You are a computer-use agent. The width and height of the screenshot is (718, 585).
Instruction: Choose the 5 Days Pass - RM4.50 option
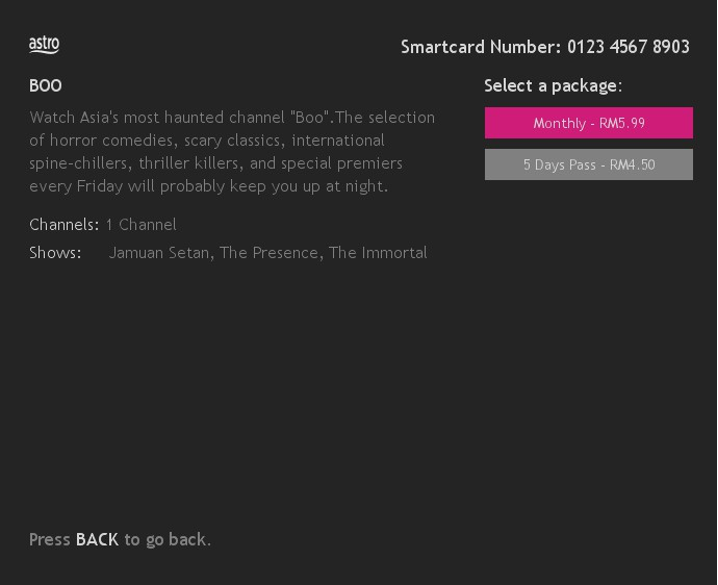(589, 164)
